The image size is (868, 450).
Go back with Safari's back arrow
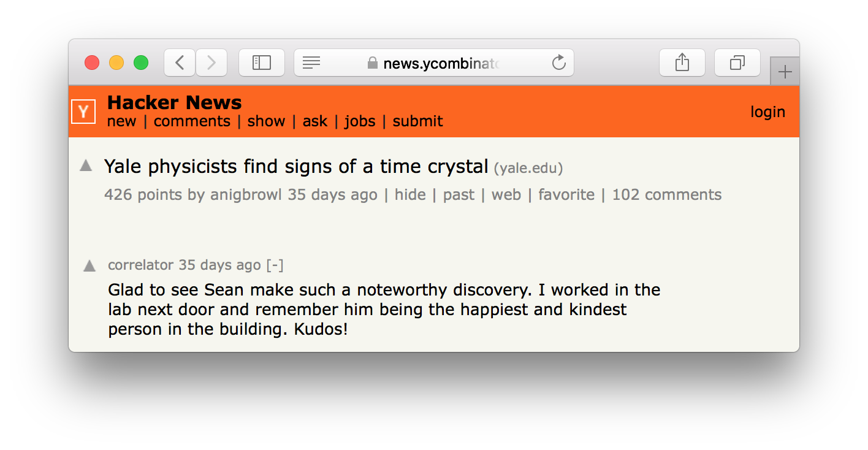pyautogui.click(x=180, y=63)
